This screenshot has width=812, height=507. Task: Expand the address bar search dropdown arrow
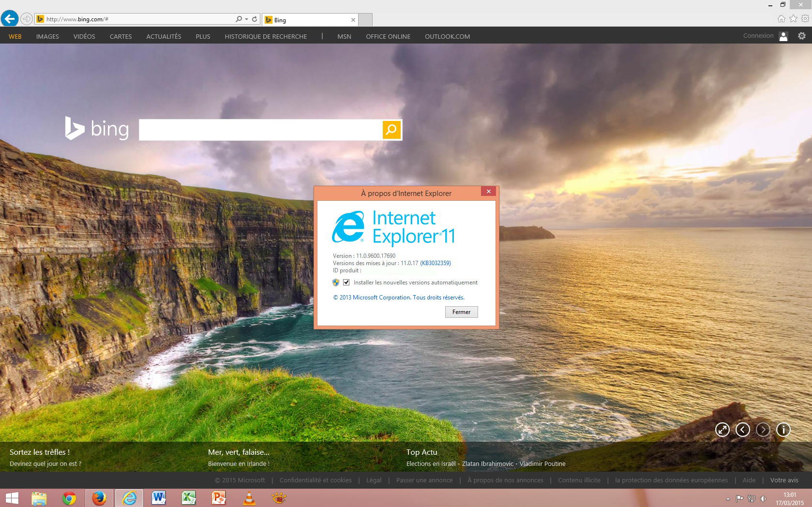[x=247, y=19]
